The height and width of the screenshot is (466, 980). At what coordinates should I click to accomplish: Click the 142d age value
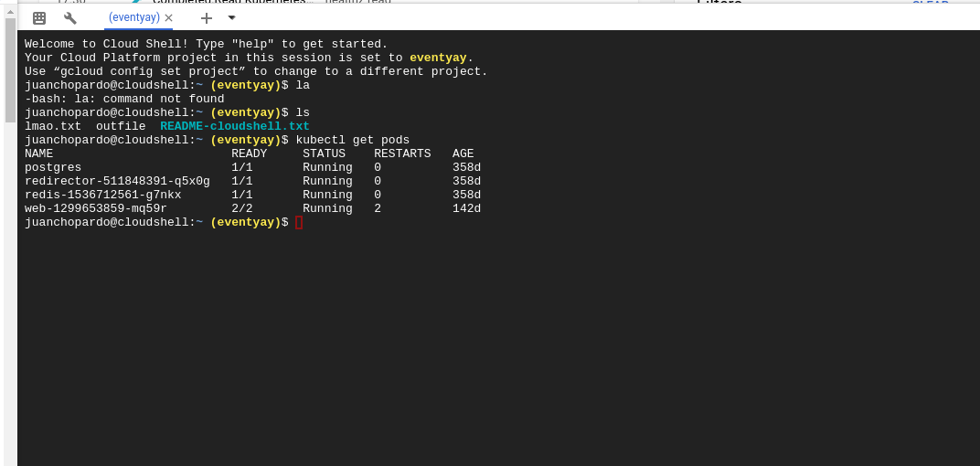pos(467,208)
